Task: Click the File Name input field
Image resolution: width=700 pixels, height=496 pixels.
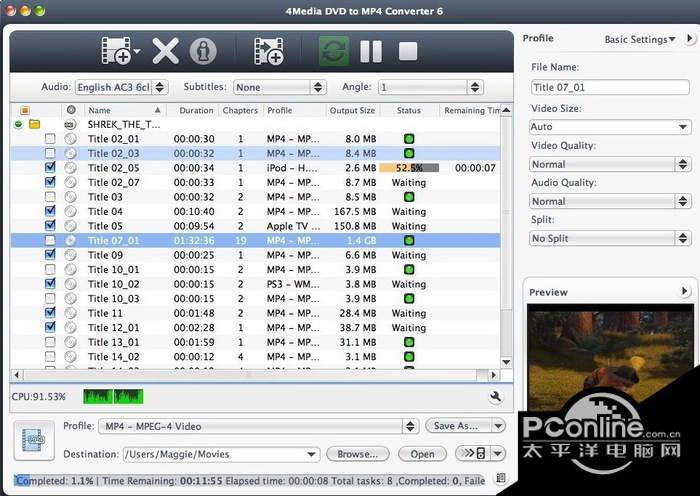Action: pyautogui.click(x=610, y=87)
